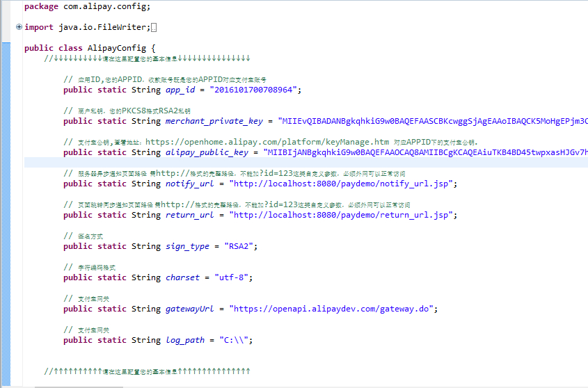588x388 pixels.
Task: Click the merchant_private_key variable name
Action: pos(214,121)
